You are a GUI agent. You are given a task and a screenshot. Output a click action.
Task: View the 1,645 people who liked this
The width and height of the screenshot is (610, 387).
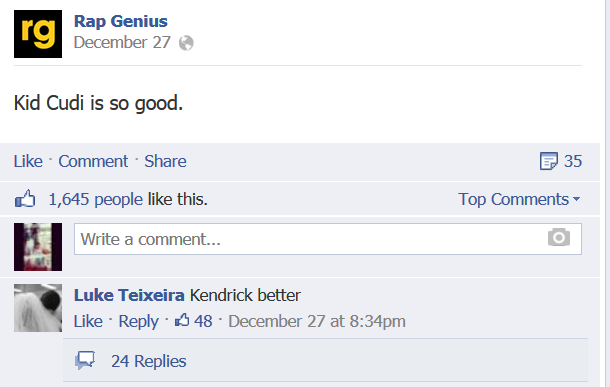95,199
